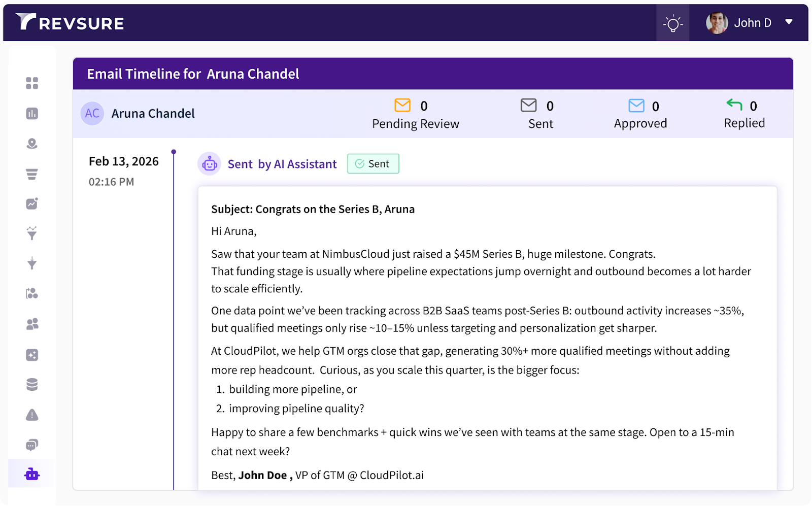Select the AI robot agent sidebar icon
Viewport: 812px width, 506px height.
32,474
